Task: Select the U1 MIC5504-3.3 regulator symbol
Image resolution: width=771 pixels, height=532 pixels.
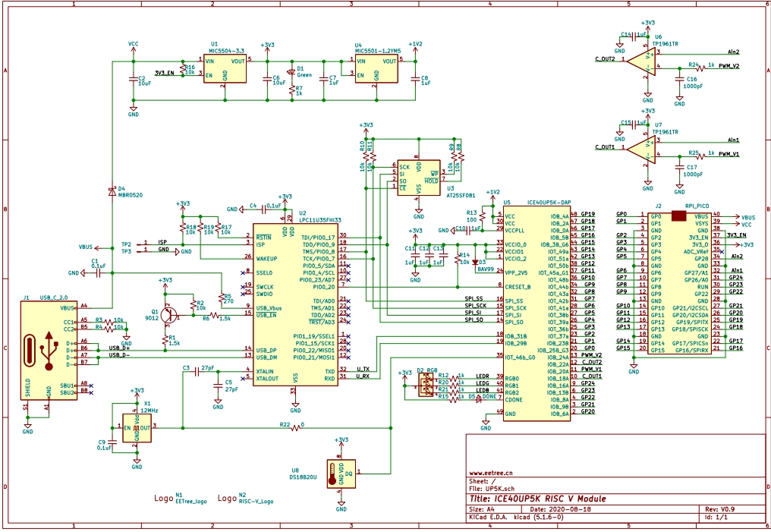Action: click(x=225, y=68)
